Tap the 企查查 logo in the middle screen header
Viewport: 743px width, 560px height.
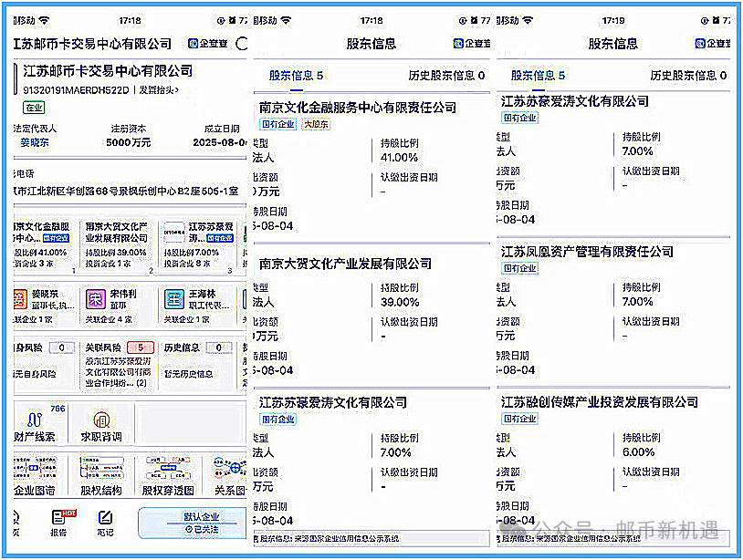pos(472,44)
